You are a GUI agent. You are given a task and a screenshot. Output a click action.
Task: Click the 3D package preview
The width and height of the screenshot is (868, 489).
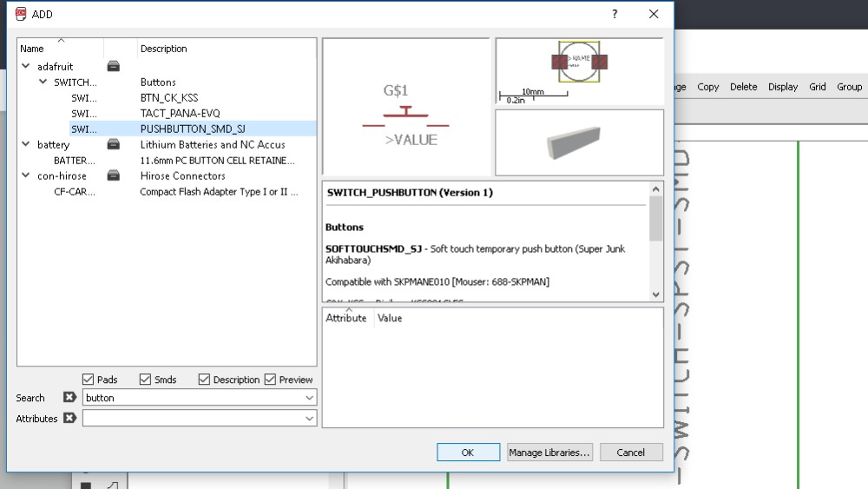tap(579, 142)
